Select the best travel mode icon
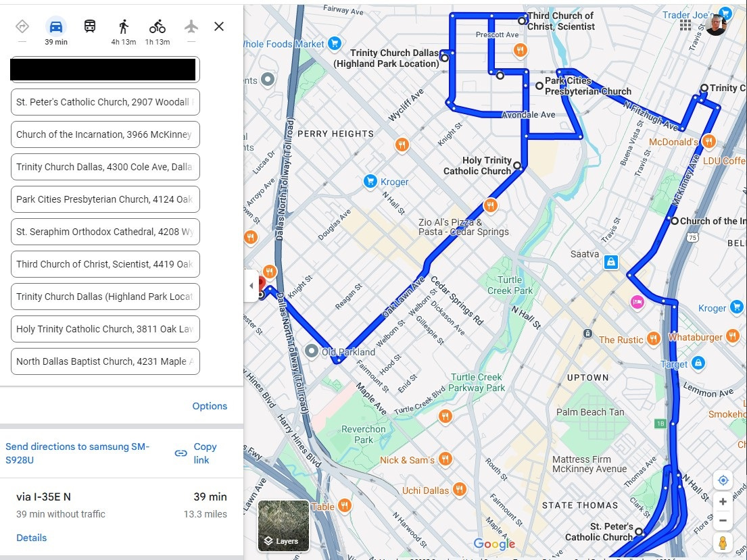This screenshot has height=560, width=747. click(22, 26)
